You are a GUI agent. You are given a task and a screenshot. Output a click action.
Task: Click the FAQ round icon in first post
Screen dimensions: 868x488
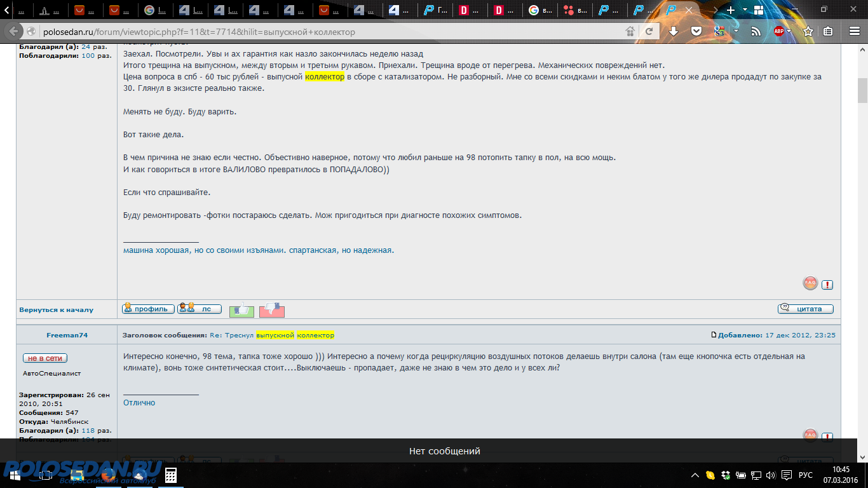[810, 283]
